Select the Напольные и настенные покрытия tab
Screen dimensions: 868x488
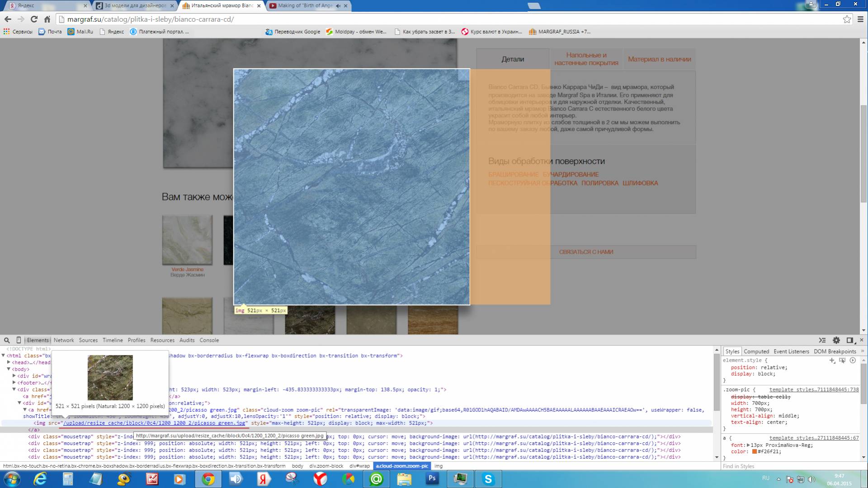[586, 59]
